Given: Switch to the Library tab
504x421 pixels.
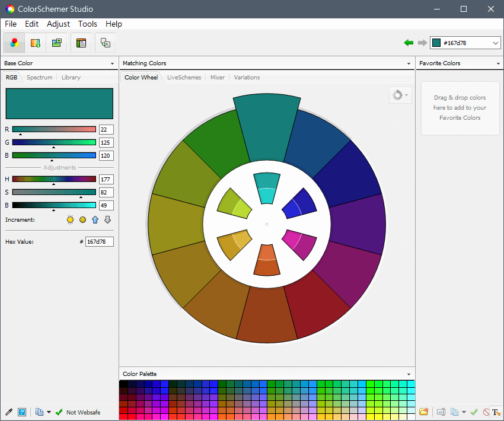Looking at the screenshot, I should 71,78.
